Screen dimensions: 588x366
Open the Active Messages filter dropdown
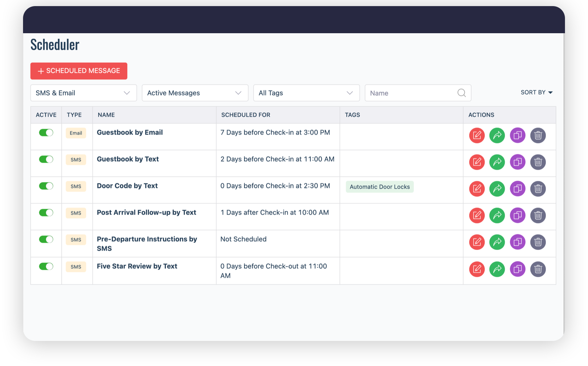195,93
